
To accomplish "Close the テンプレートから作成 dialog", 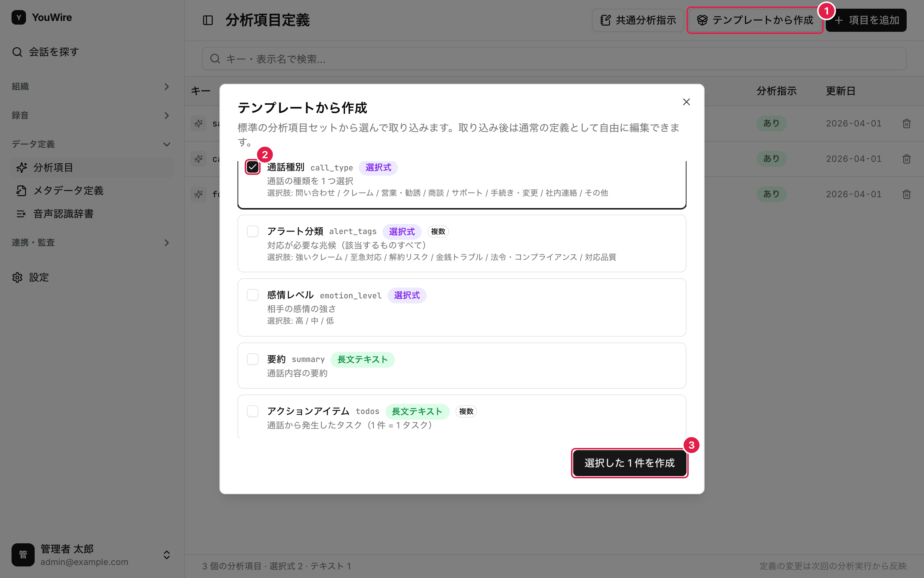I will pyautogui.click(x=686, y=102).
